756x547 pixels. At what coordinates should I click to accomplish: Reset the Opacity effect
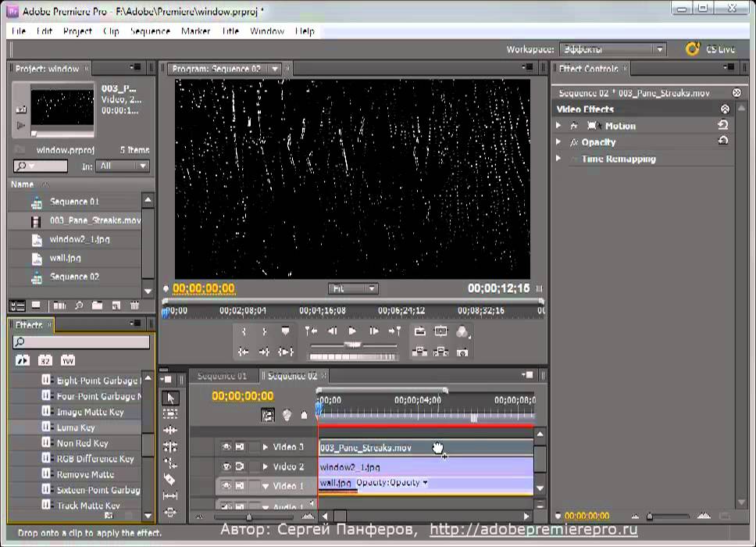pos(722,141)
